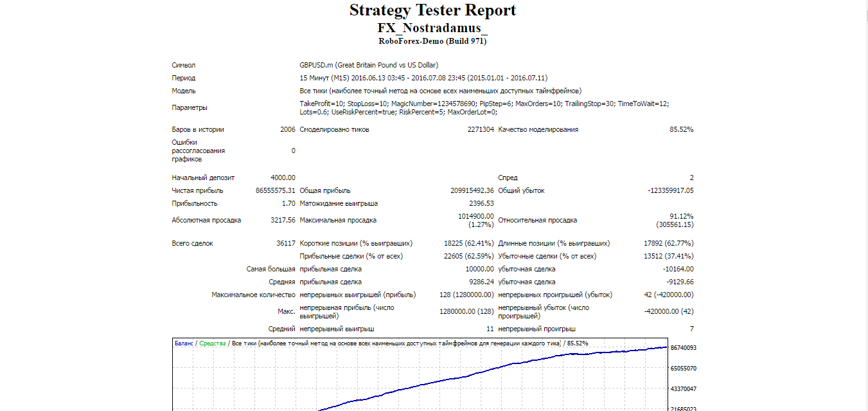Click the Параметры label
Image resolution: width=868 pixels, height=411 pixels.
tap(190, 107)
